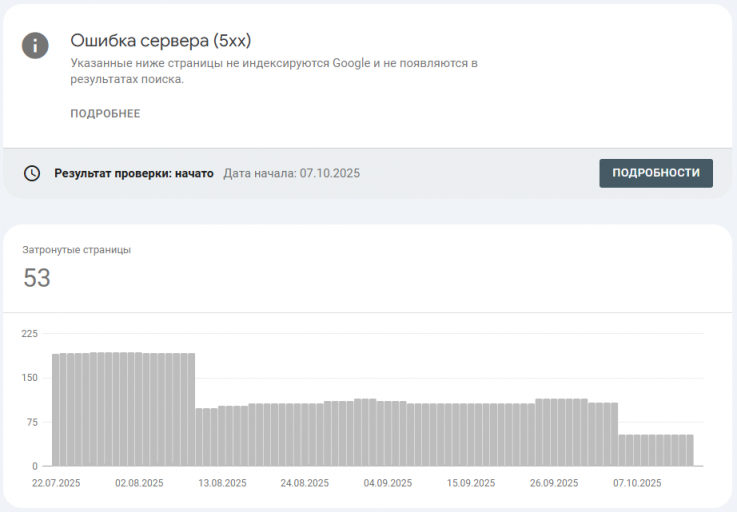737x512 pixels.
Task: Click the 225 axis label
Action: [x=30, y=334]
